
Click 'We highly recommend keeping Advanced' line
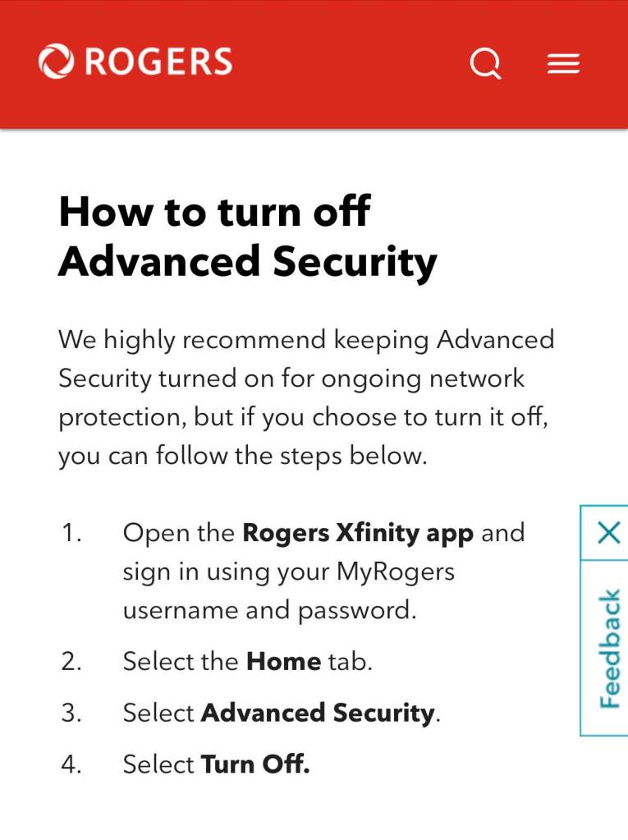pos(306,339)
